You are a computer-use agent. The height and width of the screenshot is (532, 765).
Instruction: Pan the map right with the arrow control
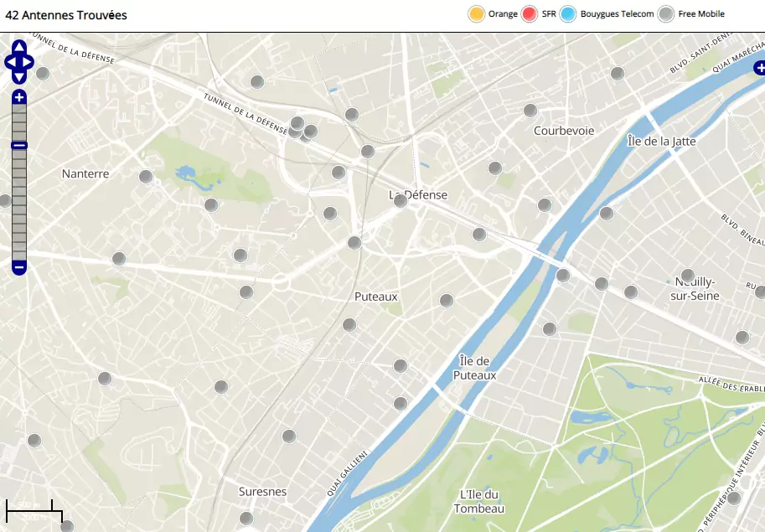28,62
